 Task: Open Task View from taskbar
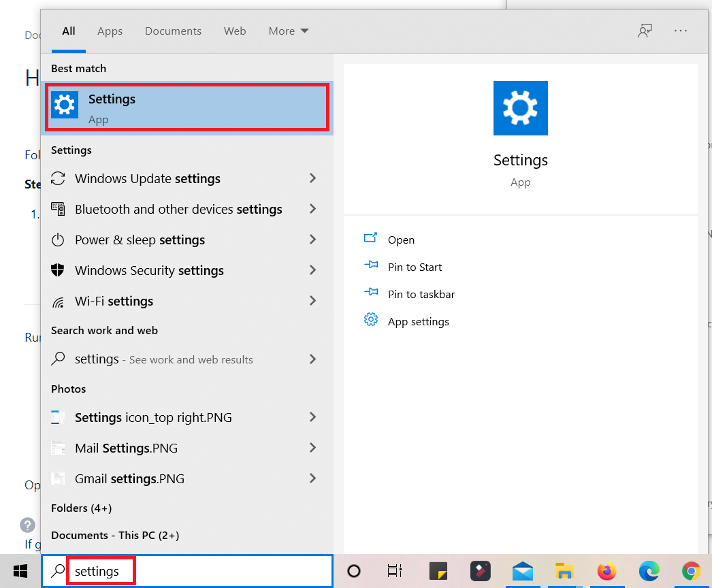click(x=395, y=571)
